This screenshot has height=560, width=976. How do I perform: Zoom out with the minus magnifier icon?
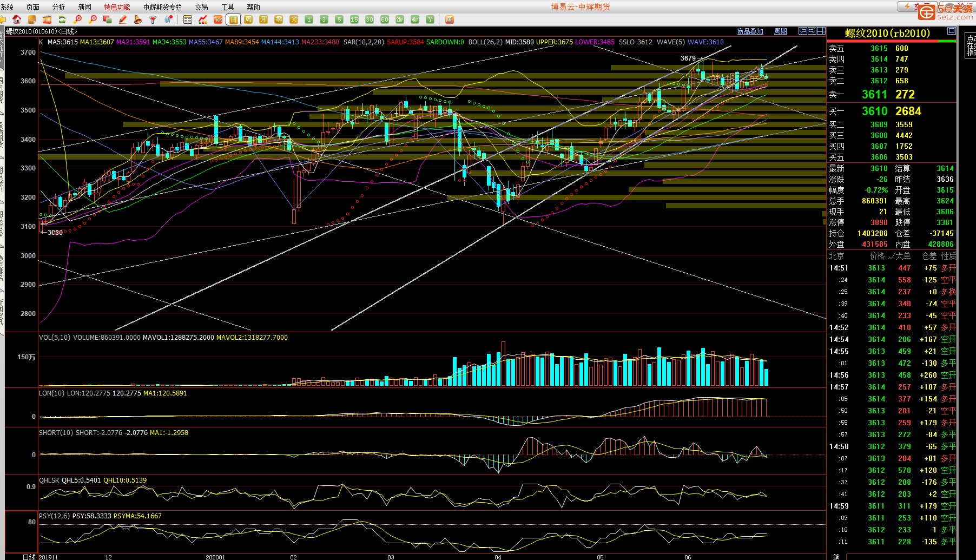(93, 19)
